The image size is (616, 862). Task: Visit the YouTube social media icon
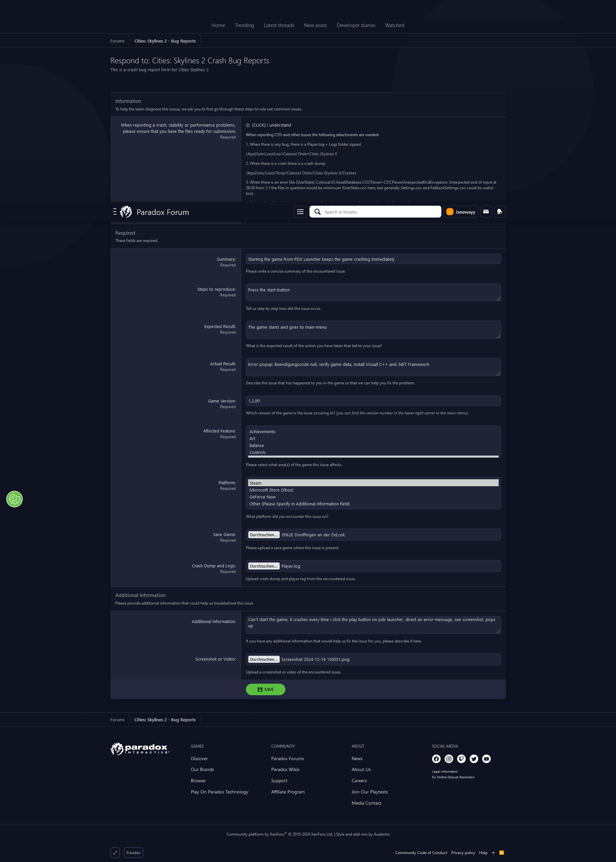[486, 759]
